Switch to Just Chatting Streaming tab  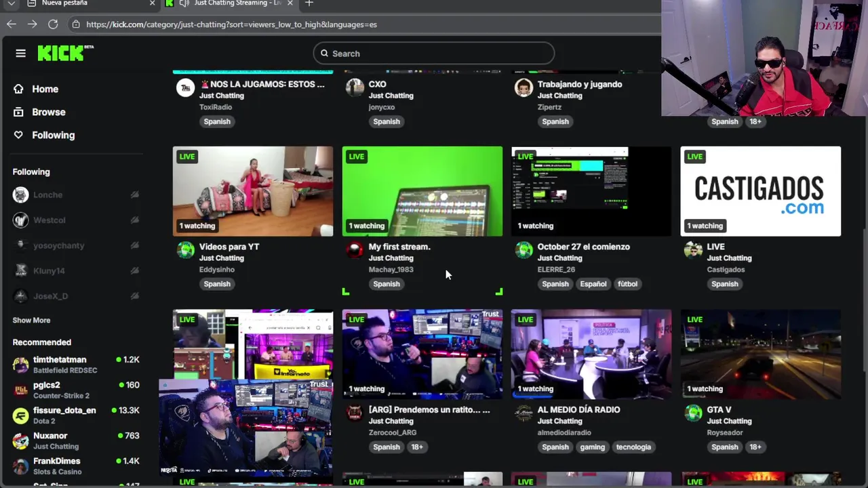pyautogui.click(x=231, y=3)
